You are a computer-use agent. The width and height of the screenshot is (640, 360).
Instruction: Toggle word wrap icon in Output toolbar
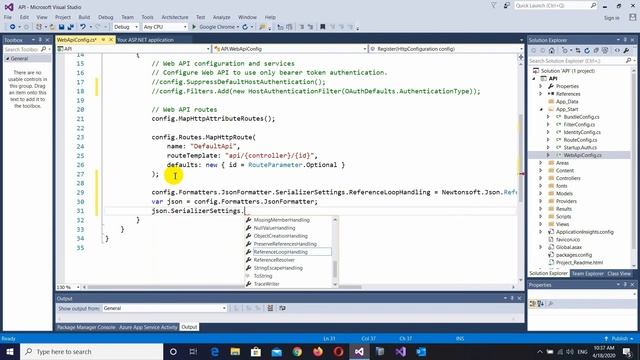click(282, 308)
